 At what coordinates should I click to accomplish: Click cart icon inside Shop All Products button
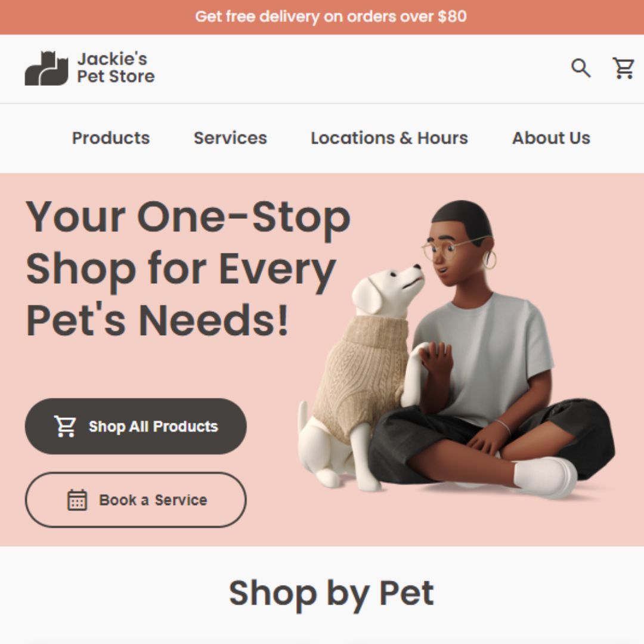click(x=66, y=426)
